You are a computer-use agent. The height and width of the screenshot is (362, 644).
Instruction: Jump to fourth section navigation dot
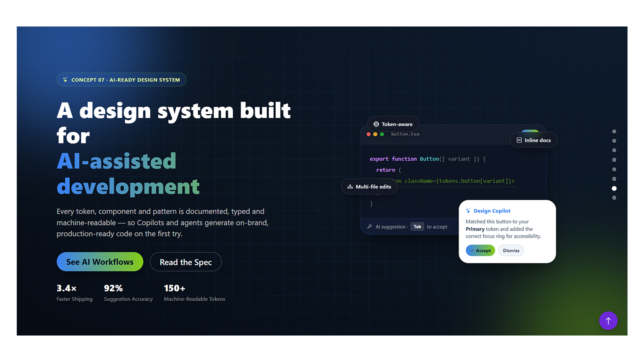click(x=614, y=160)
